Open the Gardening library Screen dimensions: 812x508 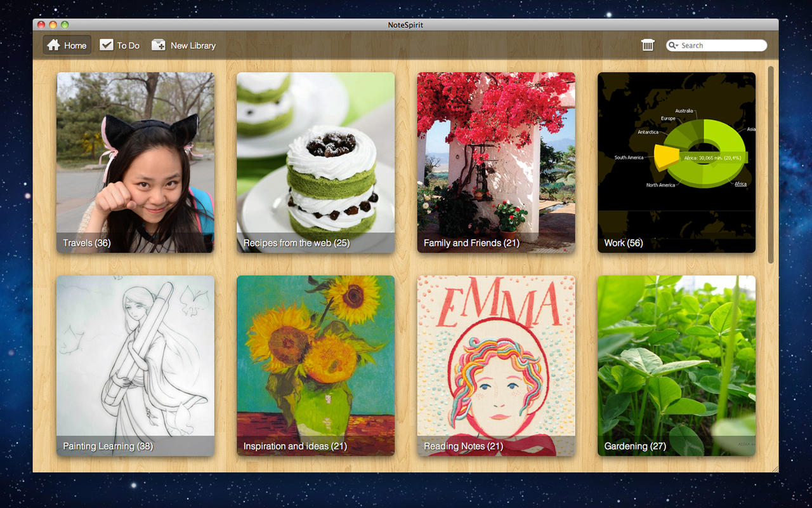tap(676, 365)
